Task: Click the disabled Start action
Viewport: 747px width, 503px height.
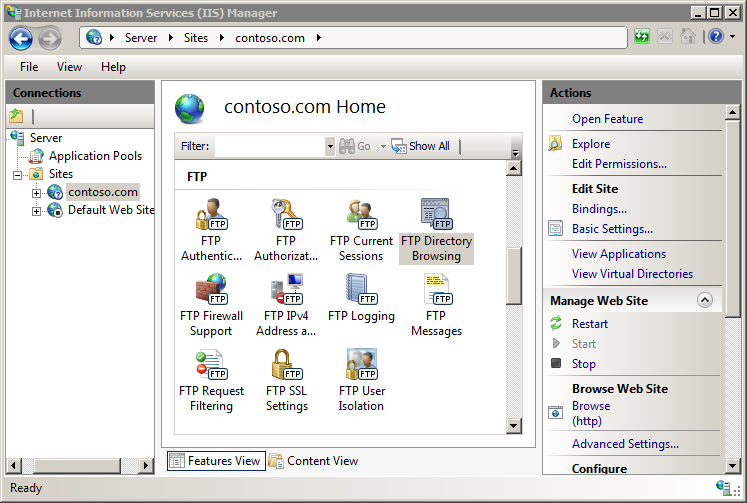Action: pos(584,343)
